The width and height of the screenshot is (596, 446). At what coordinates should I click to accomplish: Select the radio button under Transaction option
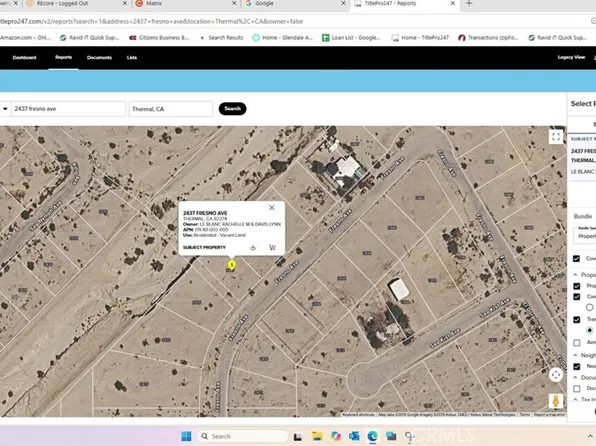point(590,330)
